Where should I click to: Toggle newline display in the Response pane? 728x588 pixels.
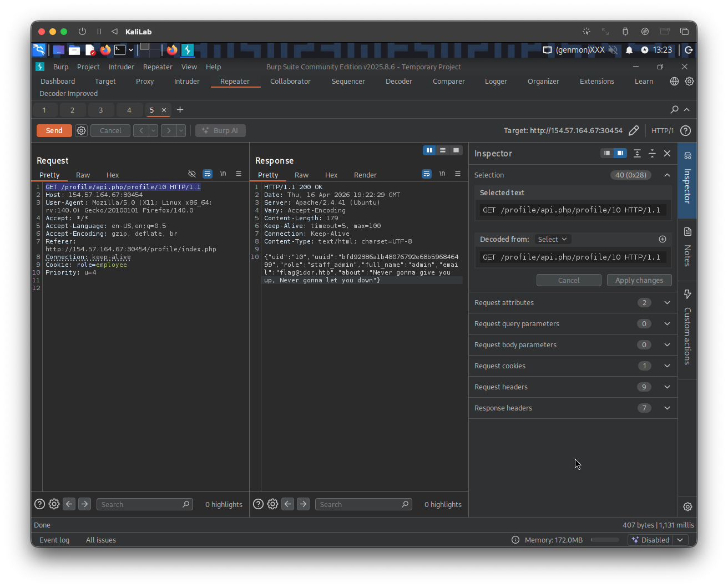(442, 174)
